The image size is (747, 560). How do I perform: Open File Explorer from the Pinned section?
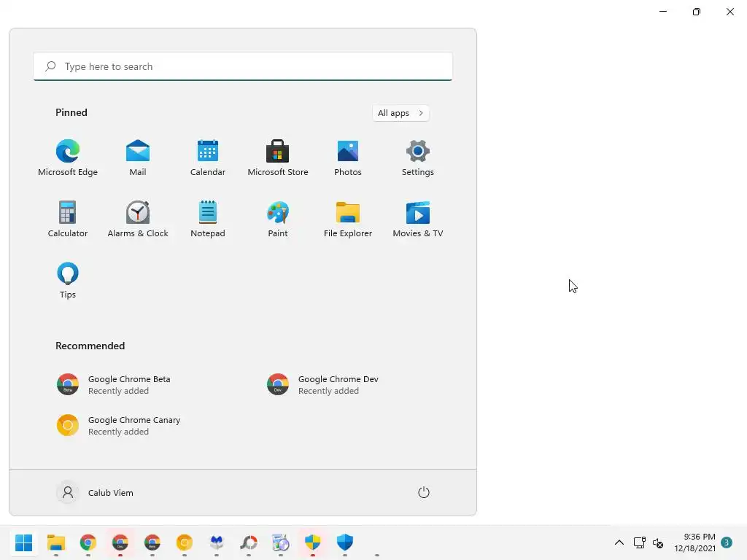[x=348, y=219]
